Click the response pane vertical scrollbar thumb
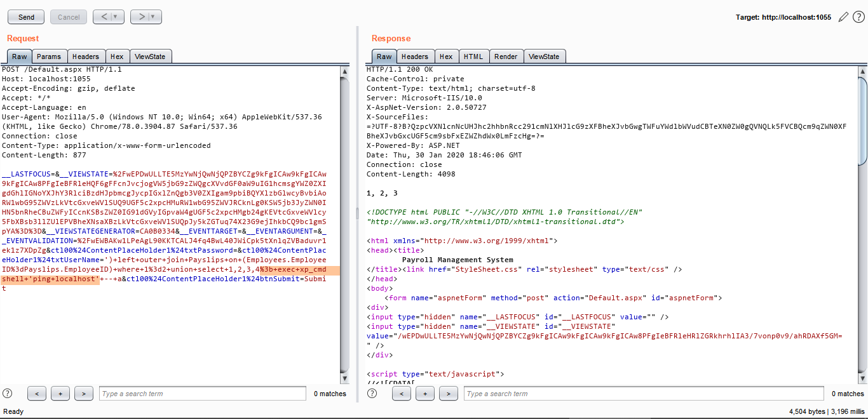This screenshot has height=419, width=868. [863, 121]
